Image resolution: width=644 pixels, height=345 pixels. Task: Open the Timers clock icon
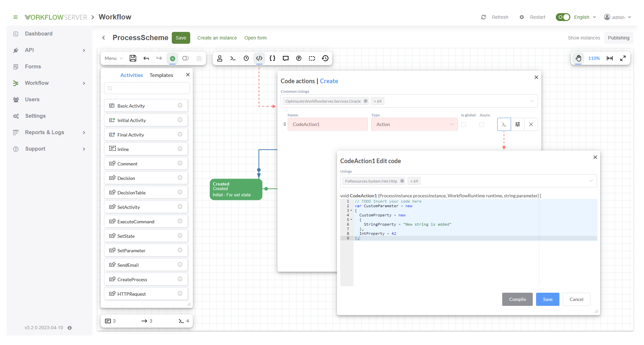tap(246, 58)
